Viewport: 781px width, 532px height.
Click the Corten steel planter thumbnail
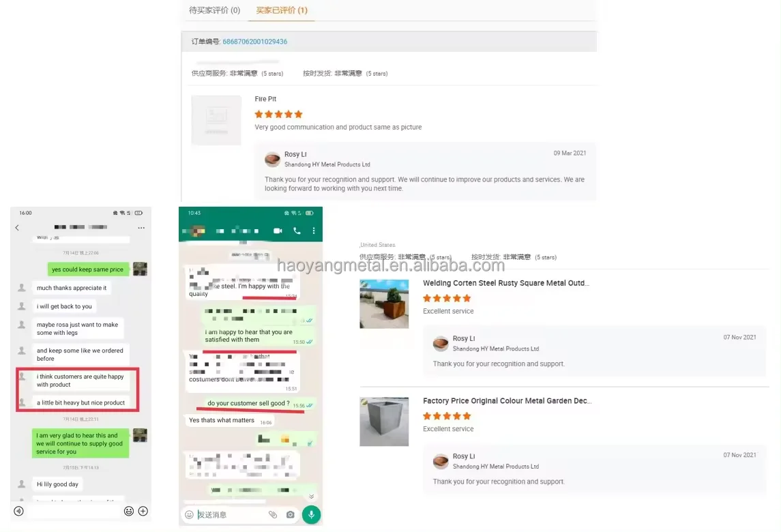384,304
